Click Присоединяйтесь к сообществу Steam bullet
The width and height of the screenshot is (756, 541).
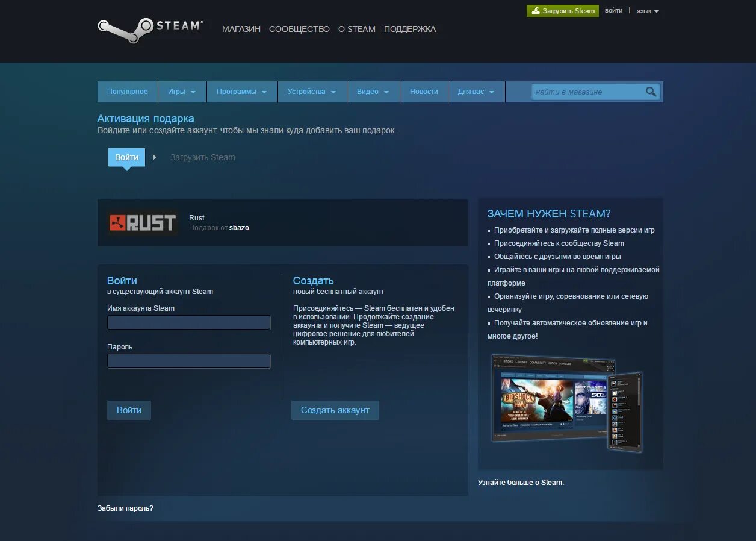click(559, 243)
